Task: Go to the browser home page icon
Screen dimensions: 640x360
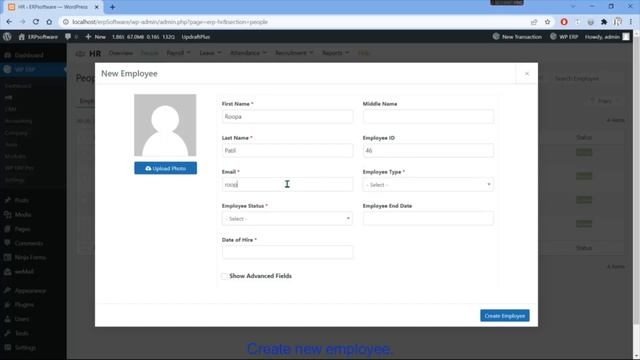Action: tap(49, 22)
